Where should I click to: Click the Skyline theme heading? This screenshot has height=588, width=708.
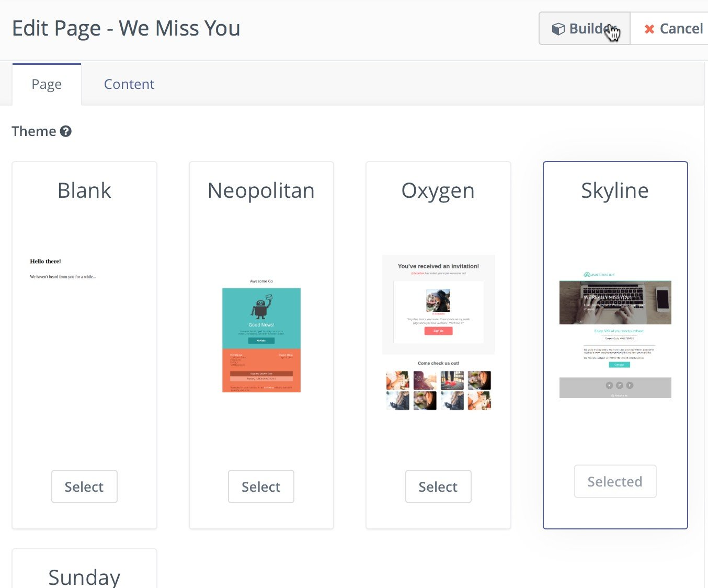(615, 190)
